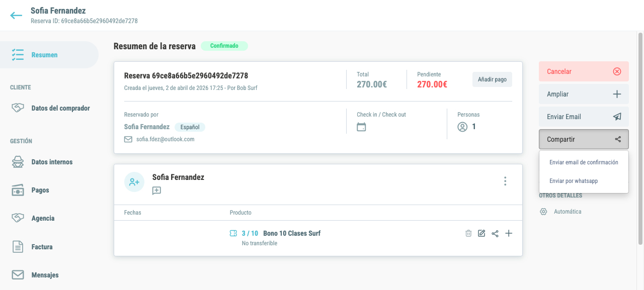The width and height of the screenshot is (644, 290).
Task: Click the No transferible text
Action: click(260, 243)
